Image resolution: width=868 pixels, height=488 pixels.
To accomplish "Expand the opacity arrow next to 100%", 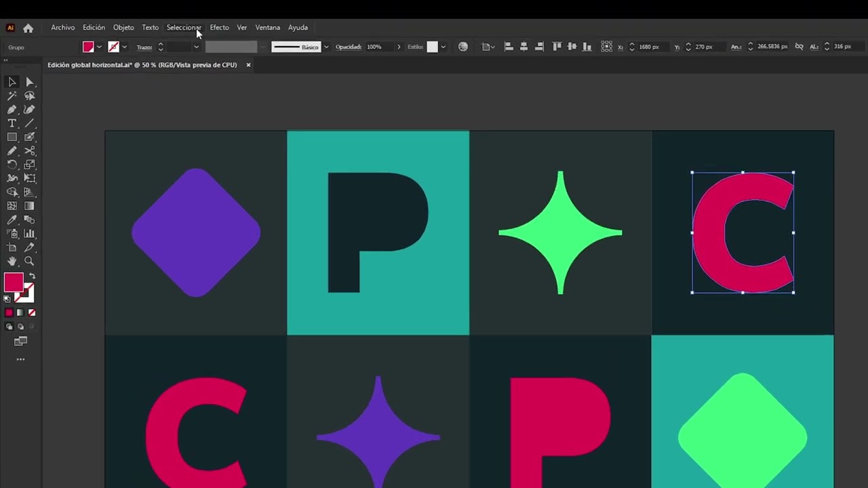I will [x=399, y=47].
